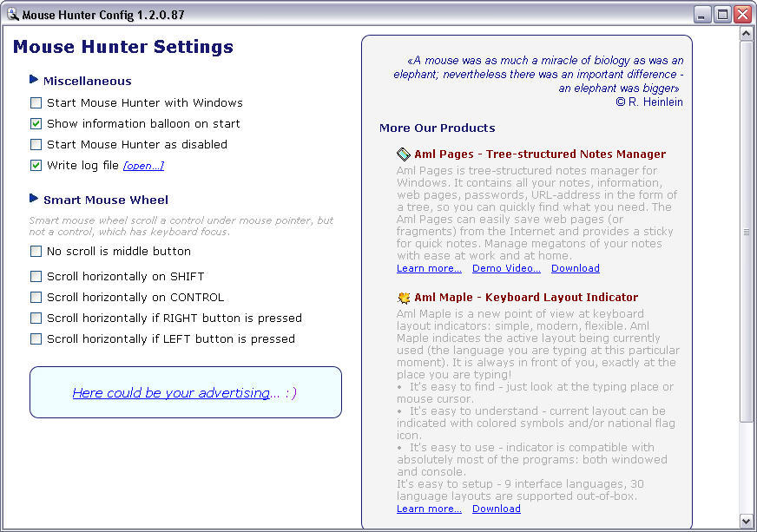Uncheck Show information balloon on start
The height and width of the screenshot is (532, 757).
click(36, 123)
